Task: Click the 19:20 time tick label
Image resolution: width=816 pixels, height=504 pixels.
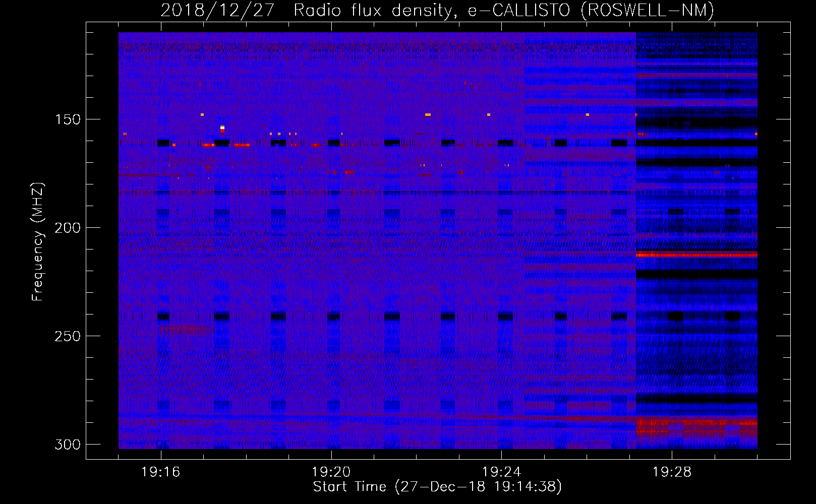Action: pyautogui.click(x=331, y=472)
